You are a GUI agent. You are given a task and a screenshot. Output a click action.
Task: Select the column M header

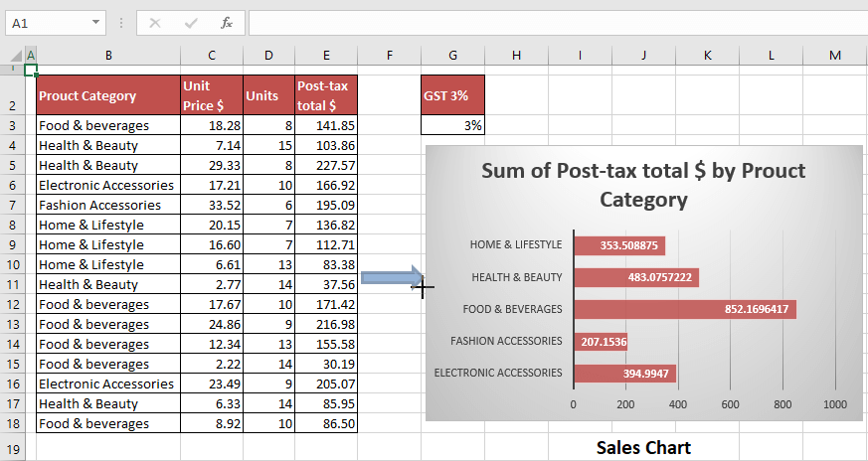(x=834, y=55)
